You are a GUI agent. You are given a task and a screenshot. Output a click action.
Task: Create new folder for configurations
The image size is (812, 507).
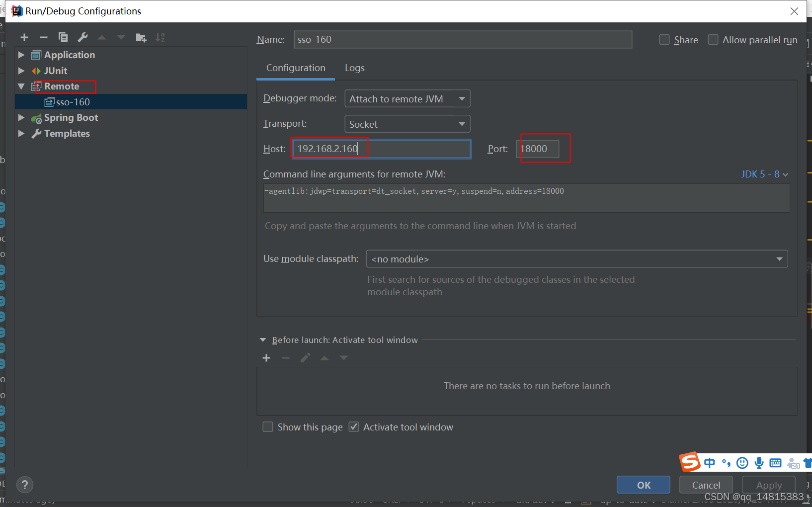[141, 37]
